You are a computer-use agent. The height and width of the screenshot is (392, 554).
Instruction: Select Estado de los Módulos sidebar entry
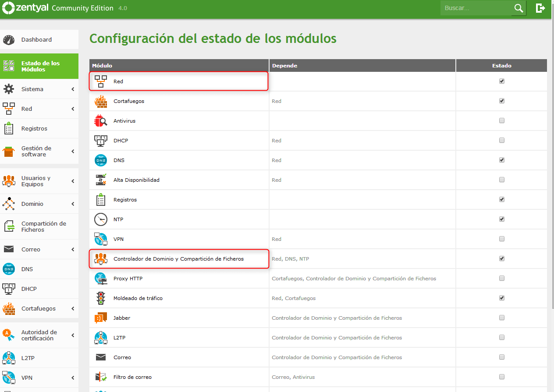point(40,66)
